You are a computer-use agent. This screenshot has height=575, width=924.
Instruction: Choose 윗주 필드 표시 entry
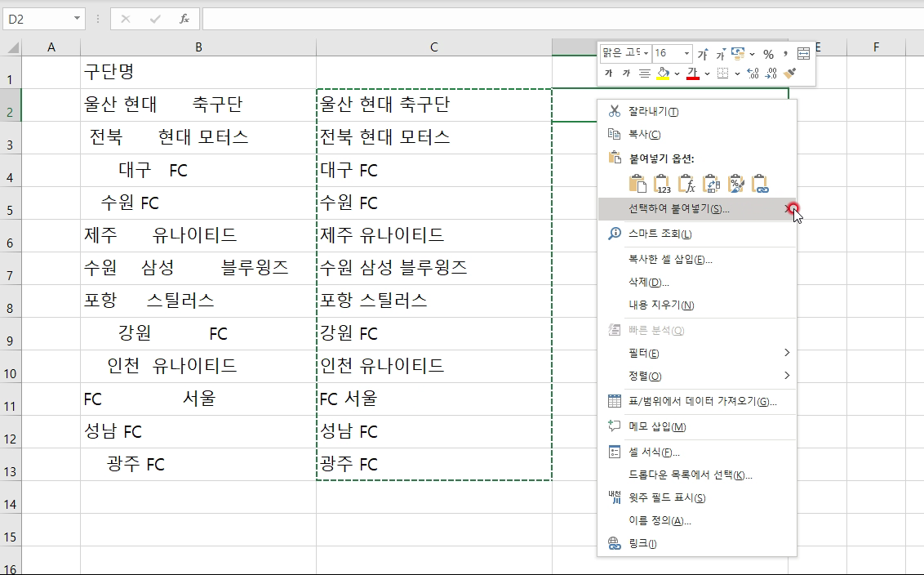click(x=697, y=497)
